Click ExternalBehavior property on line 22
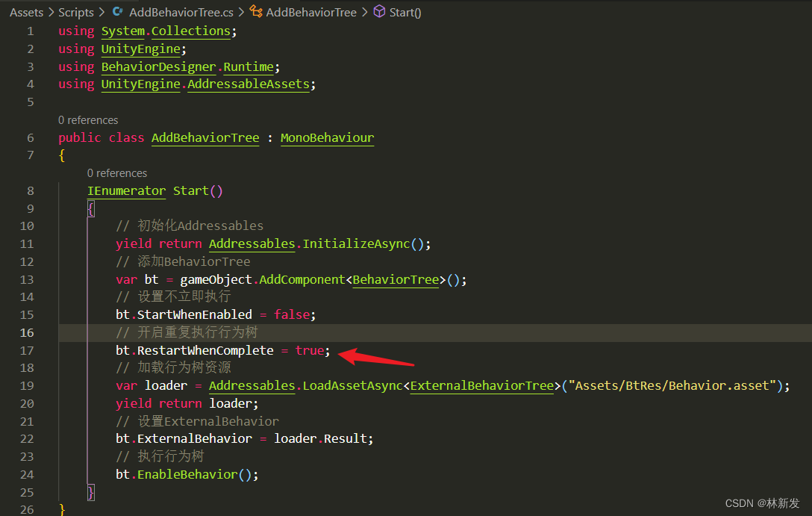This screenshot has height=516, width=812. [x=195, y=439]
